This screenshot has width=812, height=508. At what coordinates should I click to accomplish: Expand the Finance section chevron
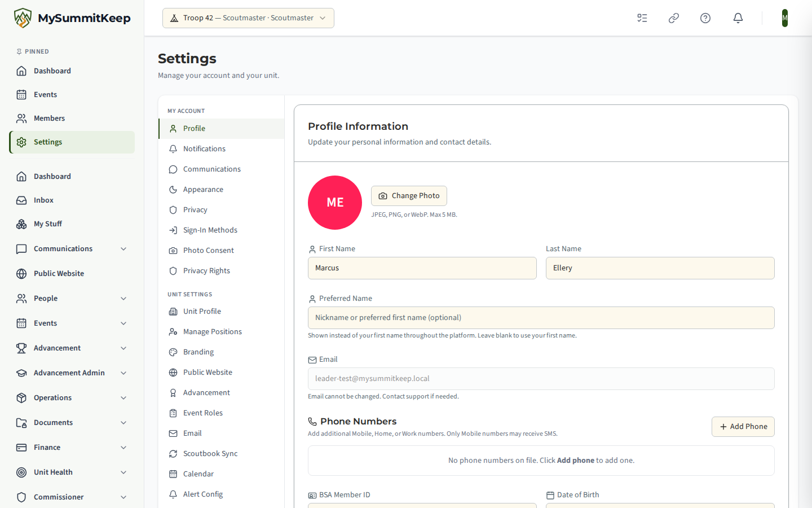click(x=123, y=448)
